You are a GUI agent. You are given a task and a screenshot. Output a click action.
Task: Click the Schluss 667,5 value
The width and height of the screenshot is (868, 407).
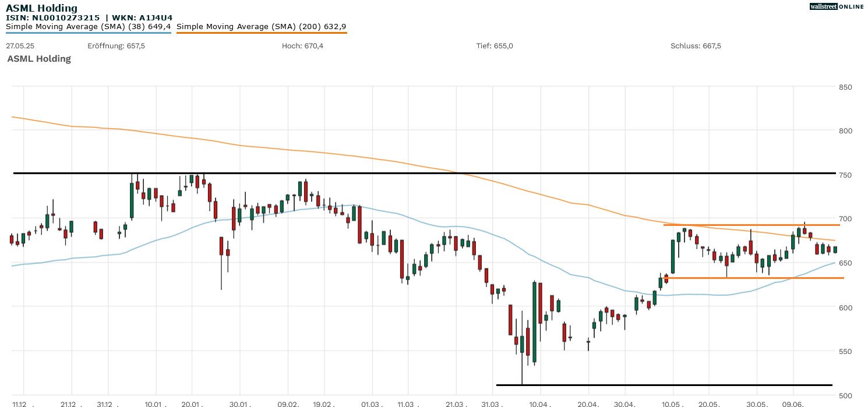click(x=696, y=46)
